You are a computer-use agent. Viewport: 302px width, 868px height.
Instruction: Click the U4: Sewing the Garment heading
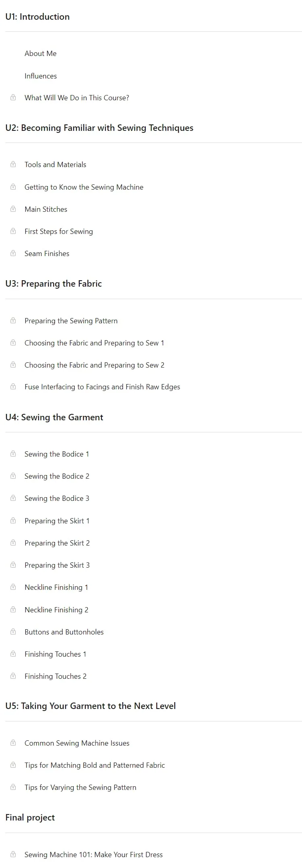(x=54, y=417)
